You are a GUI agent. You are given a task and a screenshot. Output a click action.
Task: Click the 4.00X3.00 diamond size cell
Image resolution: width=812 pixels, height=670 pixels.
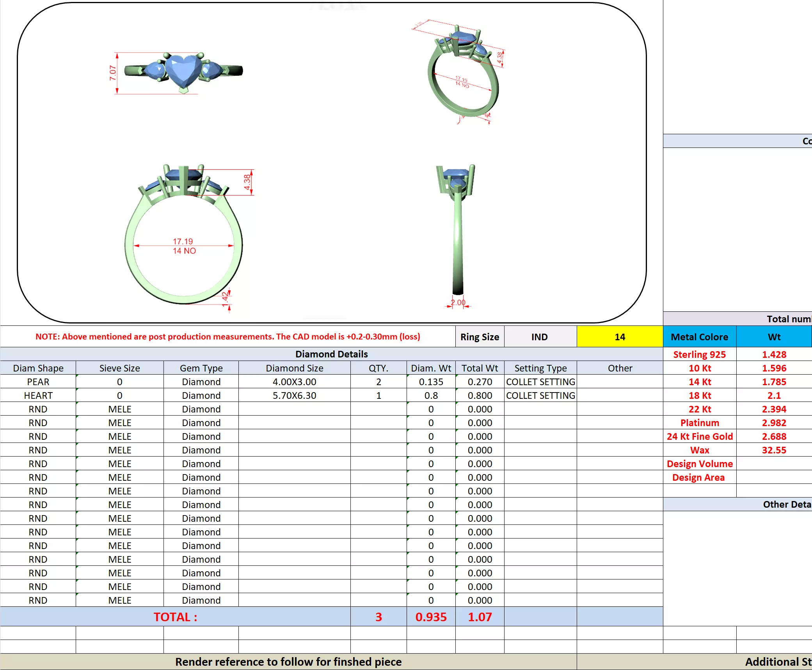point(294,382)
